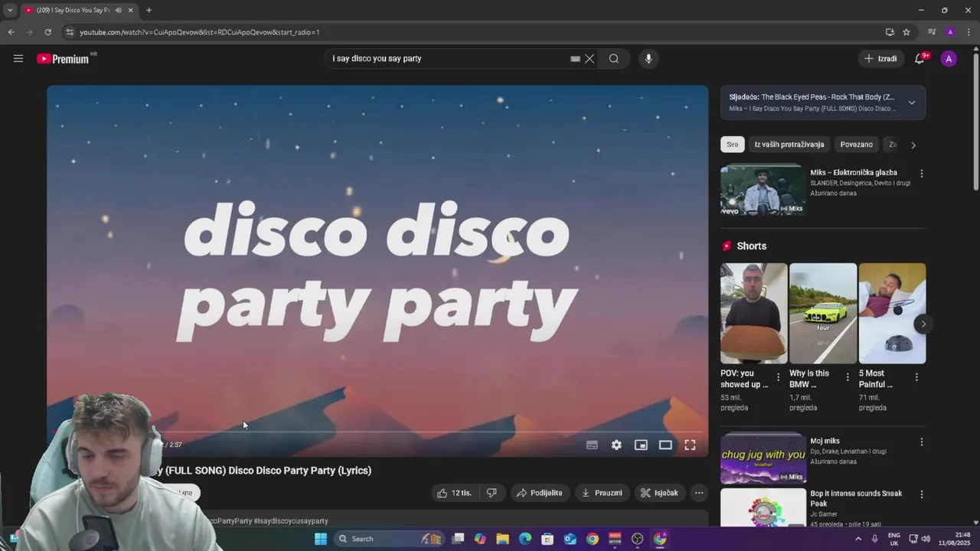Switch to miniplayer mode
Image resolution: width=980 pixels, height=551 pixels.
click(x=641, y=445)
